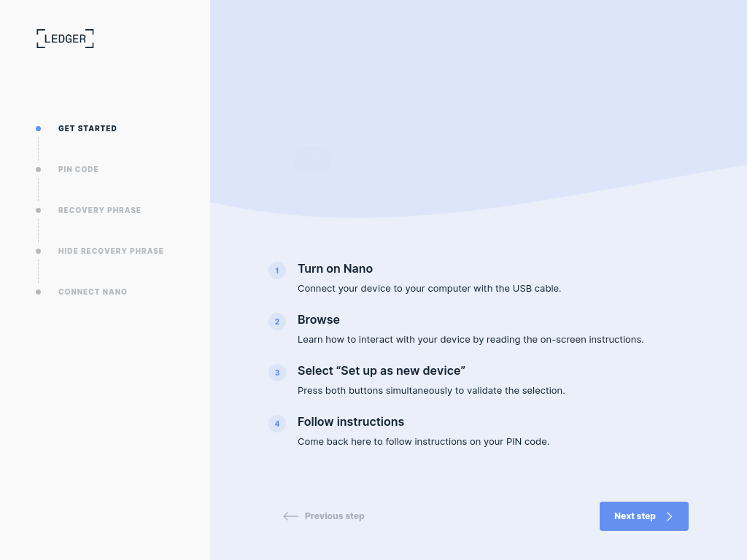
Task: Go back with Previous step
Action: point(324,516)
